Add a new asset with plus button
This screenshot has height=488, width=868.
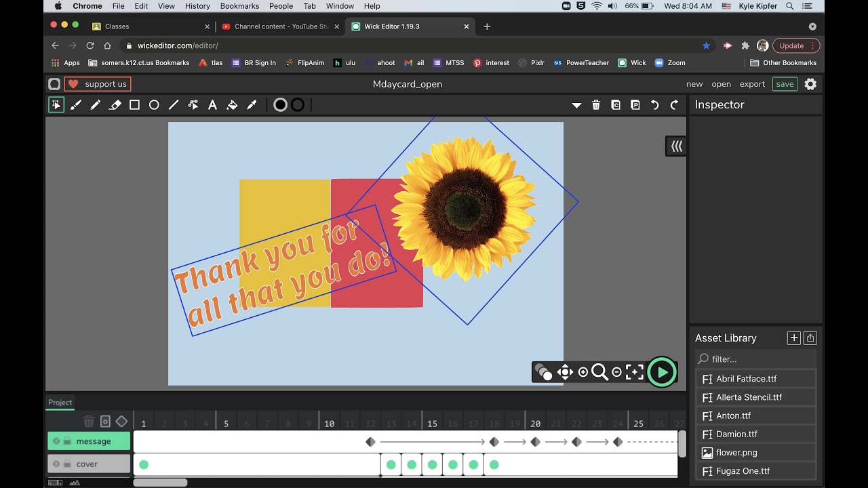[x=793, y=338]
